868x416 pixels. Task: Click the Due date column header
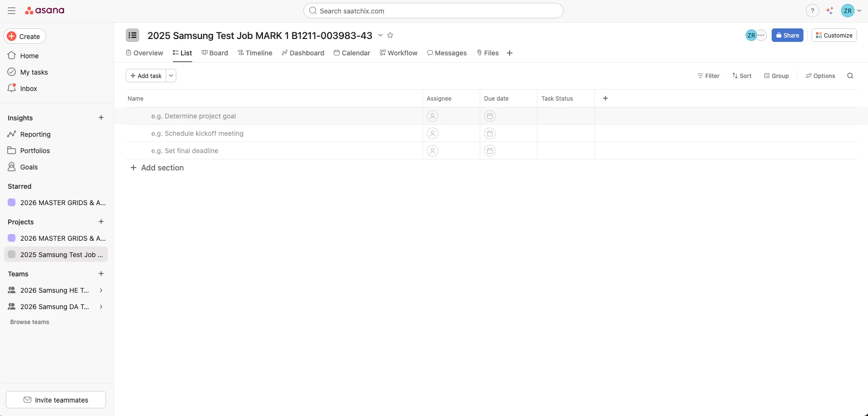coord(509,98)
